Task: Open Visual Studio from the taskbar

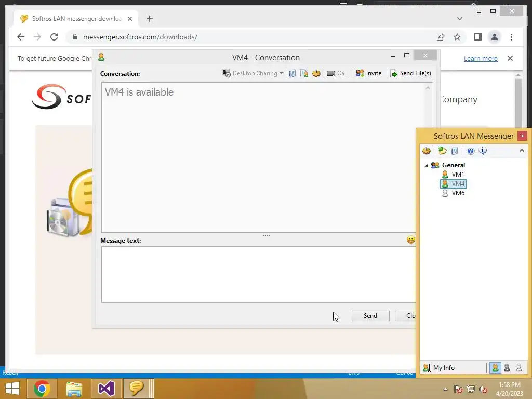Action: [106, 389]
